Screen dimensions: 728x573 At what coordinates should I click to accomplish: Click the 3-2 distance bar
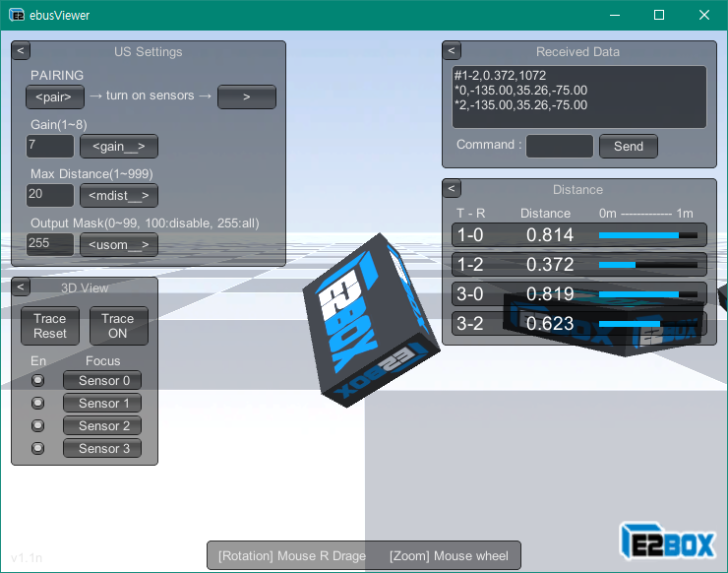point(648,324)
